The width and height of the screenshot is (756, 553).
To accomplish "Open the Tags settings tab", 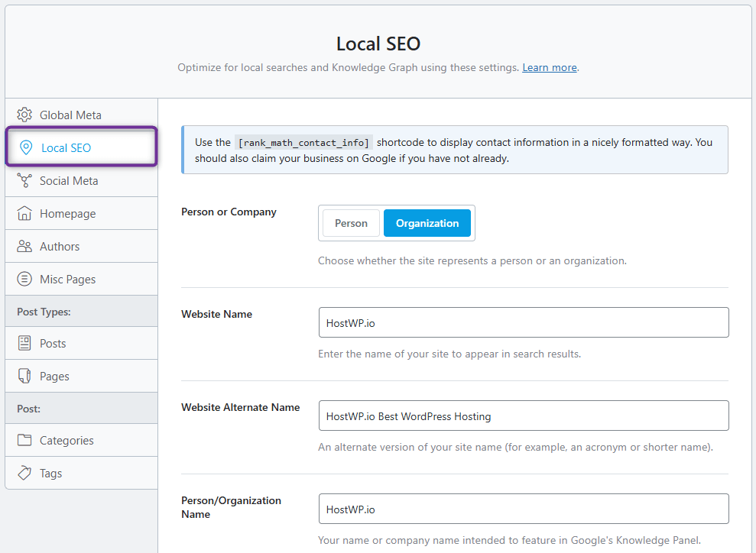I will click(x=82, y=473).
